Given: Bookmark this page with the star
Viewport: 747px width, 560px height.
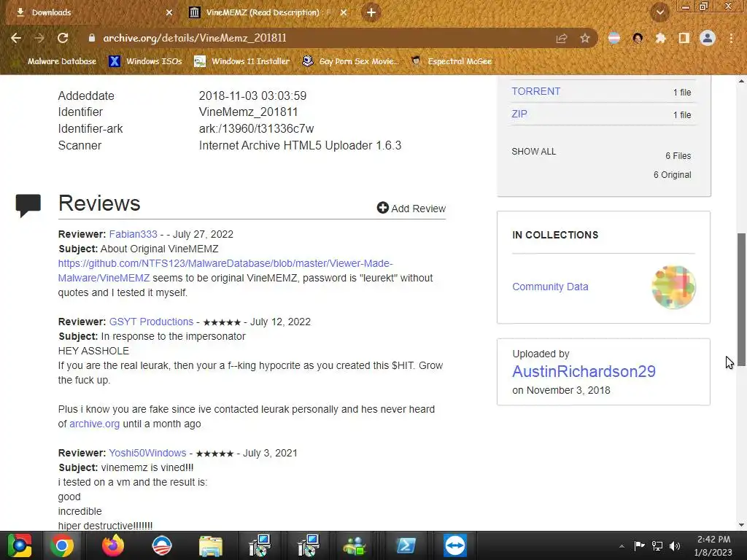Looking at the screenshot, I should 585,38.
